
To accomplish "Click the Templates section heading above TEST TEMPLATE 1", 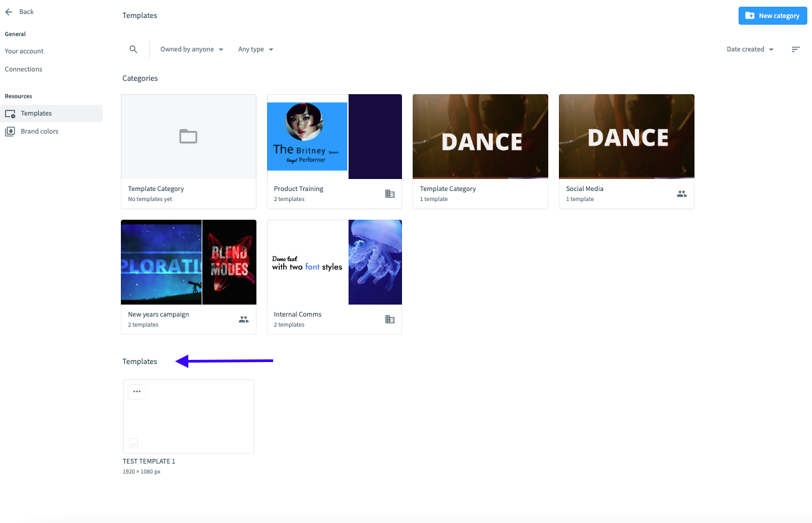I will (140, 361).
